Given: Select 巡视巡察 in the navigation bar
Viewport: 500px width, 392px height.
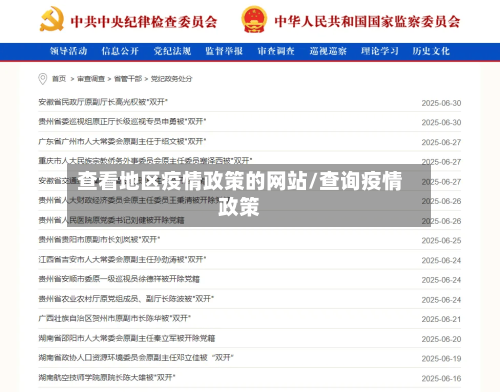Looking at the screenshot, I should [x=328, y=51].
